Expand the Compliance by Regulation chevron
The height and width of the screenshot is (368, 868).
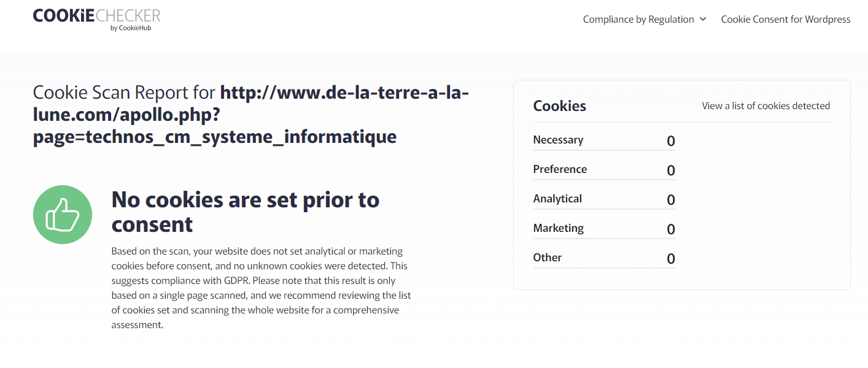pyautogui.click(x=703, y=19)
